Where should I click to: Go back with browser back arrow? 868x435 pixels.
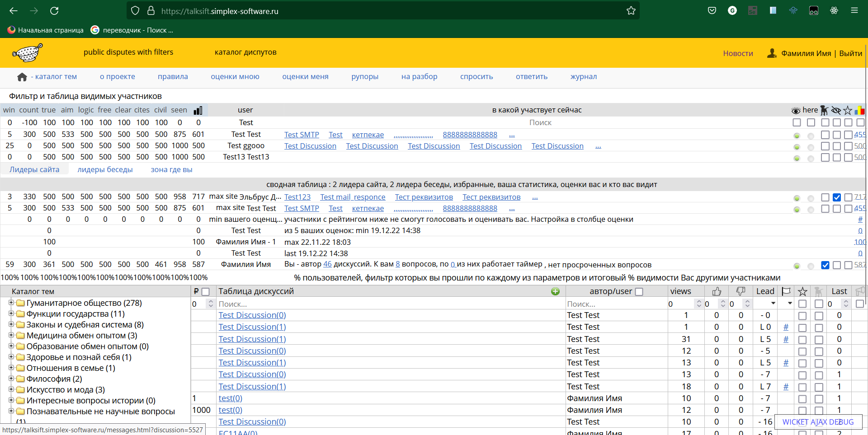(x=14, y=11)
